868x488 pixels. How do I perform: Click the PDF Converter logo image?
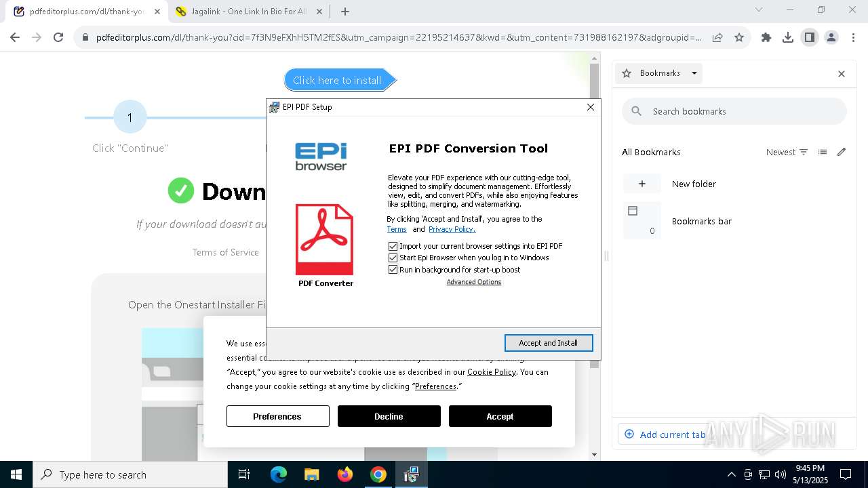325,245
